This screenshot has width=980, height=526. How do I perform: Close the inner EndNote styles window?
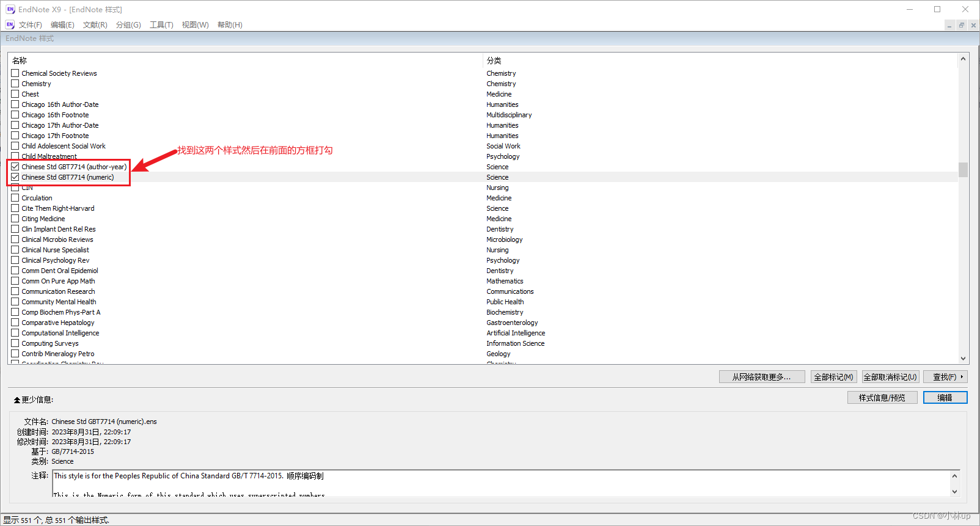pyautogui.click(x=973, y=25)
